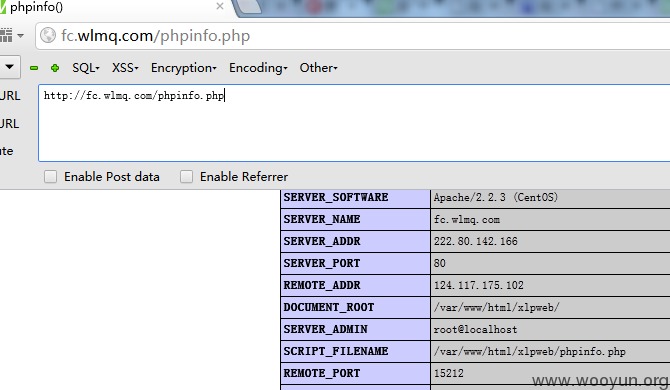Click SCRIPT_FILENAME row label
This screenshot has width=670, height=390.
(x=336, y=351)
